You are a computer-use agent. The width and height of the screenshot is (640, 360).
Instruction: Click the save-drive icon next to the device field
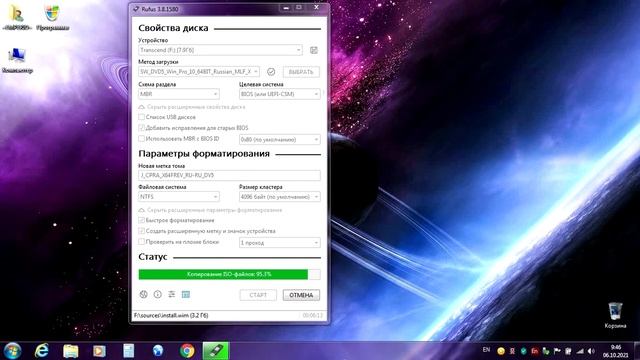click(313, 50)
